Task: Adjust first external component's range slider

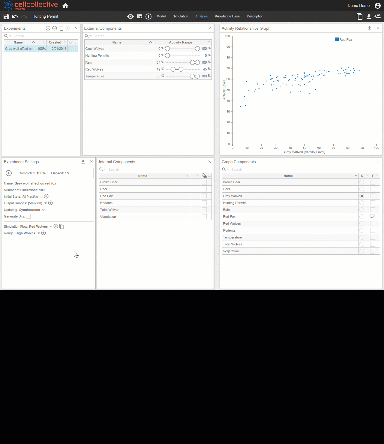Action: [x=182, y=49]
